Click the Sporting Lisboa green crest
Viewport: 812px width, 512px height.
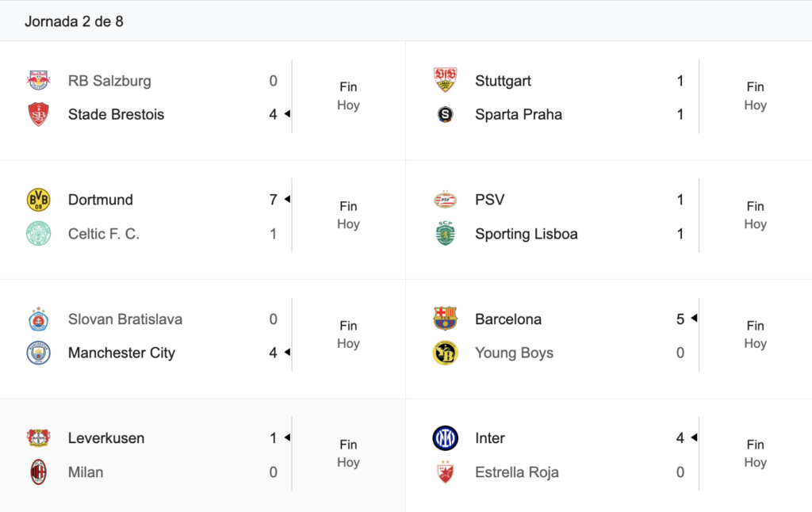click(446, 234)
